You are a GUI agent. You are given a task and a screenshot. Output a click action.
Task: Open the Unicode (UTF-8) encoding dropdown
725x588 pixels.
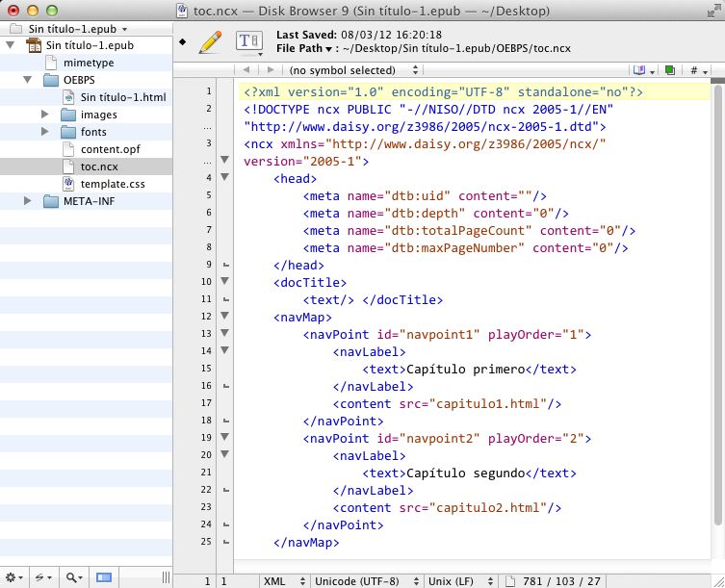(366, 581)
